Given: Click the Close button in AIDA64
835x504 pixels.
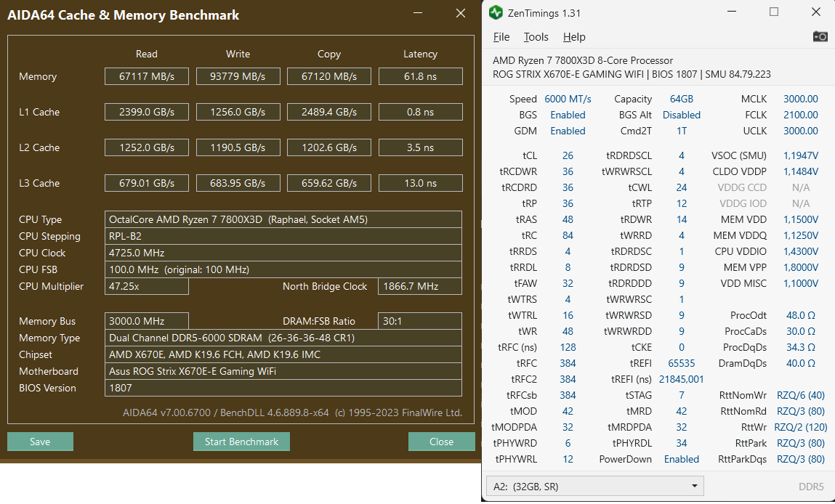Looking at the screenshot, I should click(x=441, y=442).
